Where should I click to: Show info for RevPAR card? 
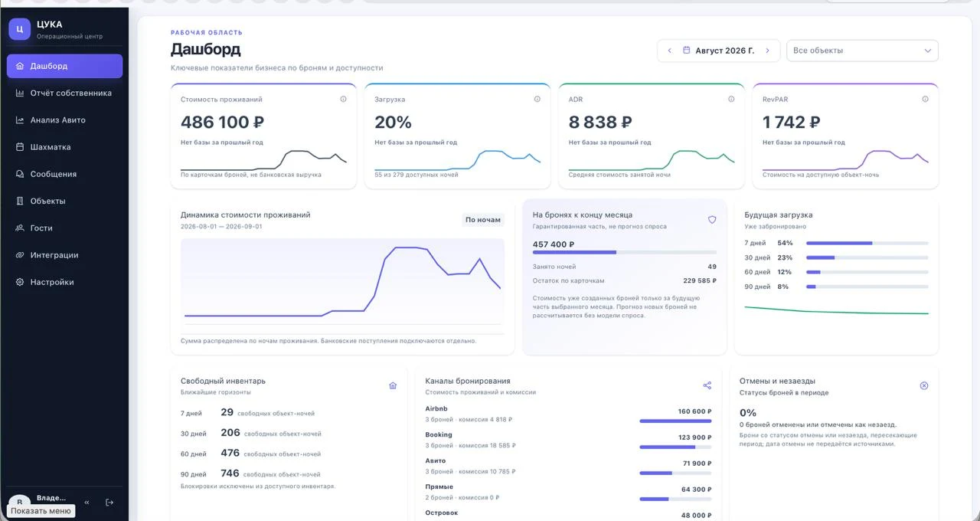[x=925, y=99]
